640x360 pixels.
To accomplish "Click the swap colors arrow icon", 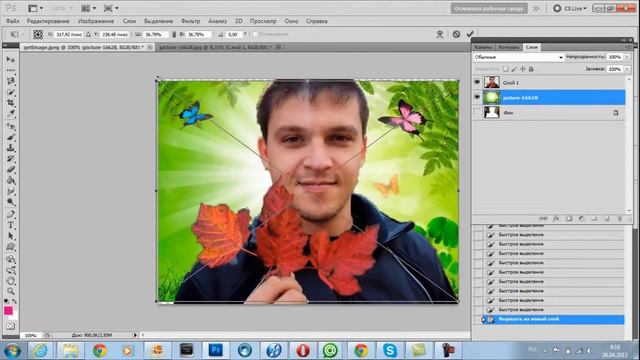I will 15,302.
